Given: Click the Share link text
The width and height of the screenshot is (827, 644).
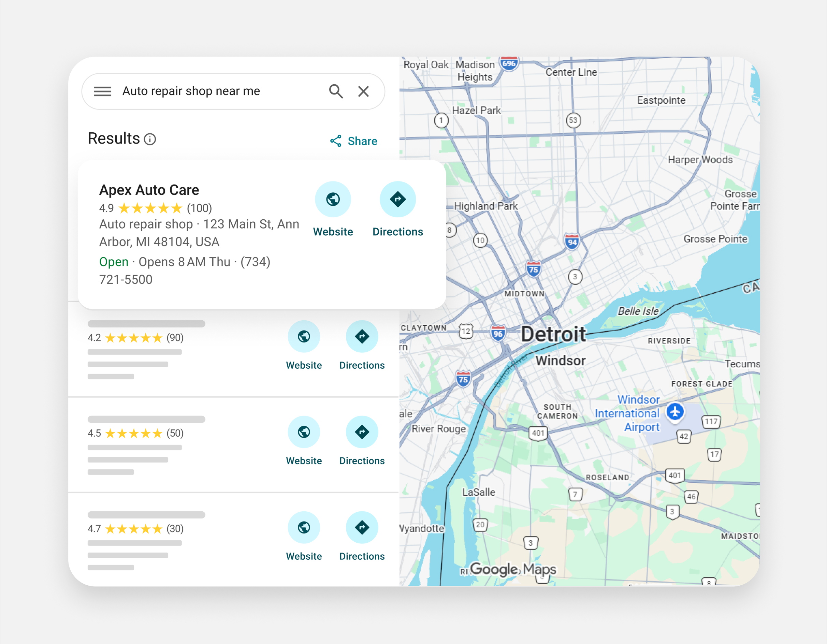Looking at the screenshot, I should (362, 141).
